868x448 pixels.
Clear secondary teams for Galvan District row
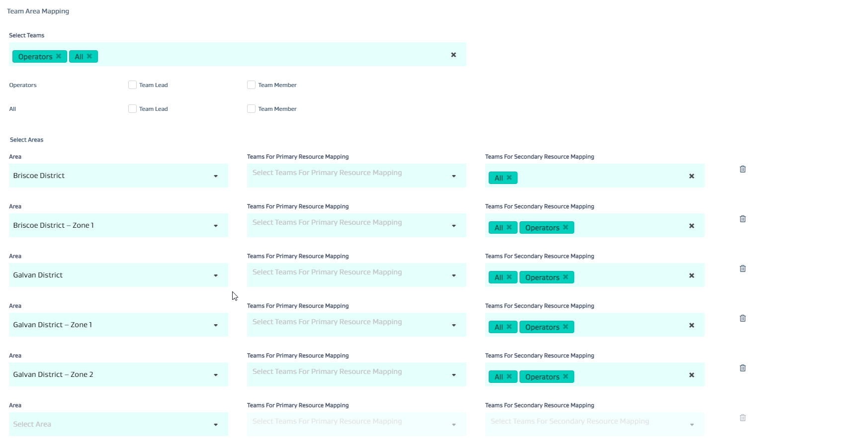pos(692,275)
